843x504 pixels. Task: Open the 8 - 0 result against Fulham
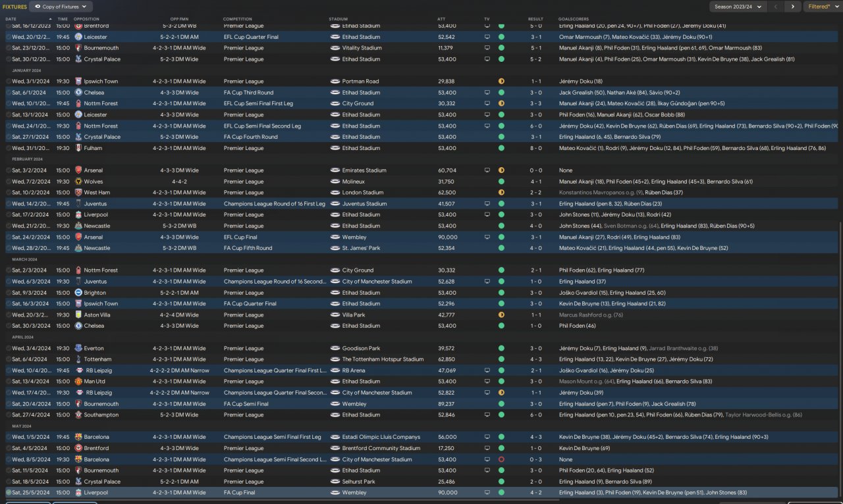[536, 148]
